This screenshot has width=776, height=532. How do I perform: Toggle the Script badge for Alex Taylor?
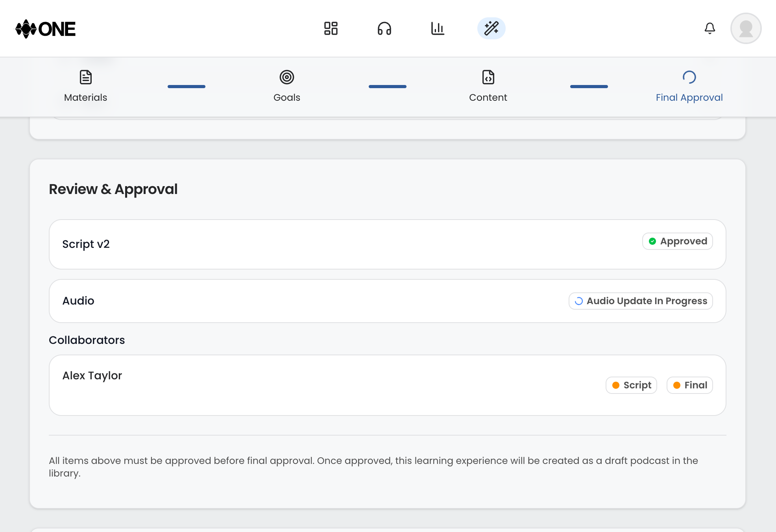point(631,385)
